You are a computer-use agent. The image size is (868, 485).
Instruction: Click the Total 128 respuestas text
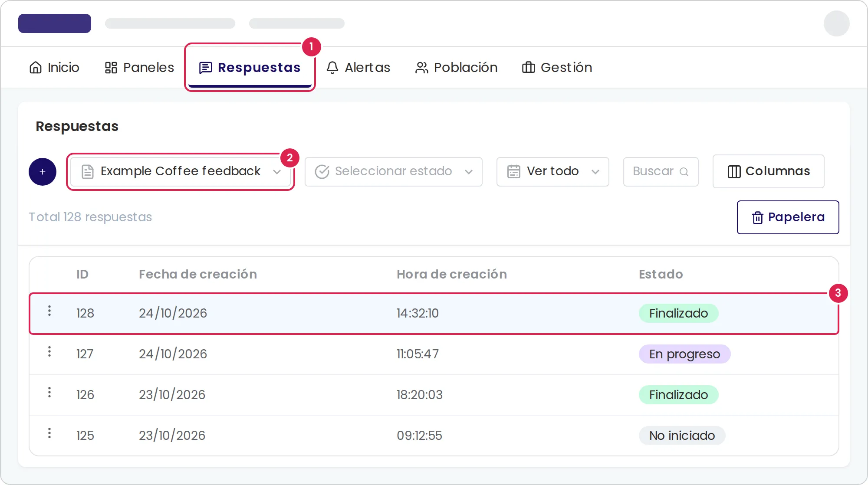point(90,217)
